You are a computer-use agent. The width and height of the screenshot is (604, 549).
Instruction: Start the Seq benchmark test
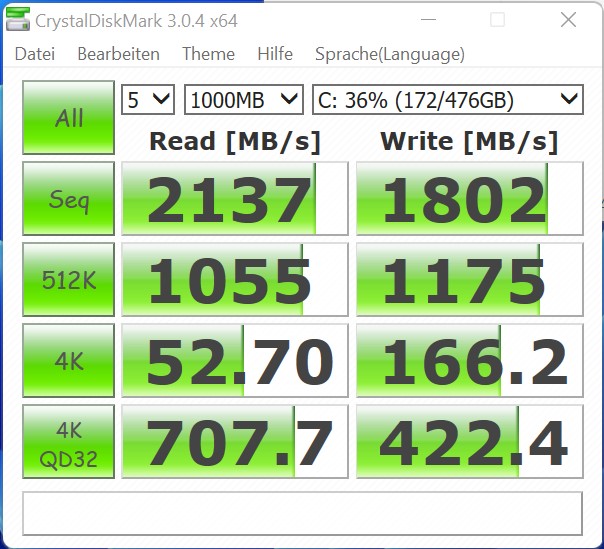[69, 198]
